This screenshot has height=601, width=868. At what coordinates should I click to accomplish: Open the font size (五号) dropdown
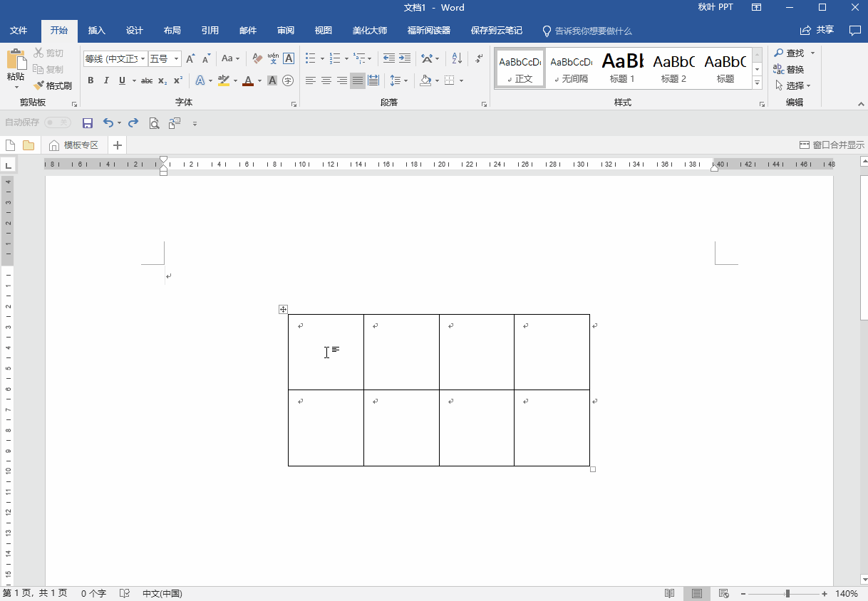point(176,58)
